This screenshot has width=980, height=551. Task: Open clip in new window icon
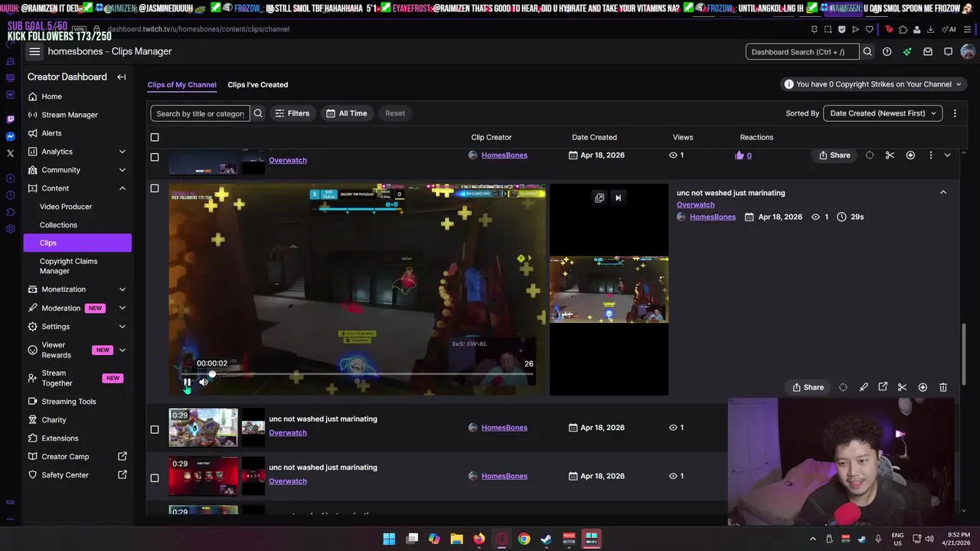[x=883, y=387]
